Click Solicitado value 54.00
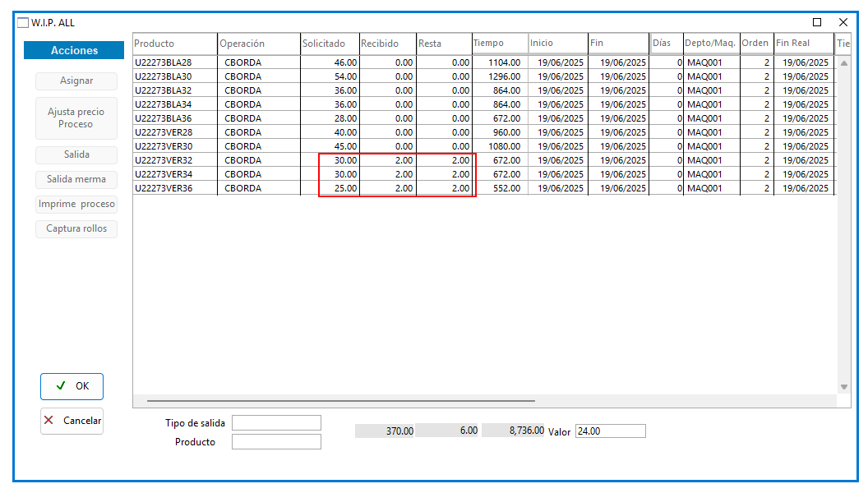868x493 pixels. 345,76
